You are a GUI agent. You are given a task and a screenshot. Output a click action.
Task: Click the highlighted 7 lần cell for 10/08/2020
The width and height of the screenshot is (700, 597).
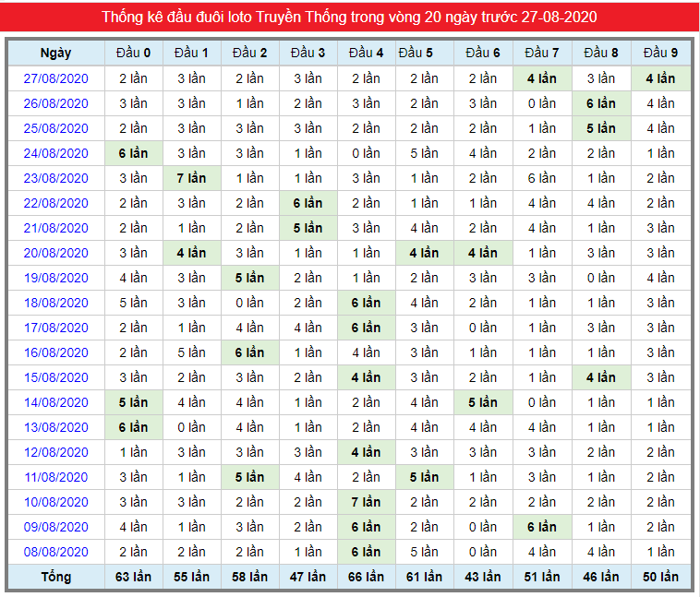366,502
